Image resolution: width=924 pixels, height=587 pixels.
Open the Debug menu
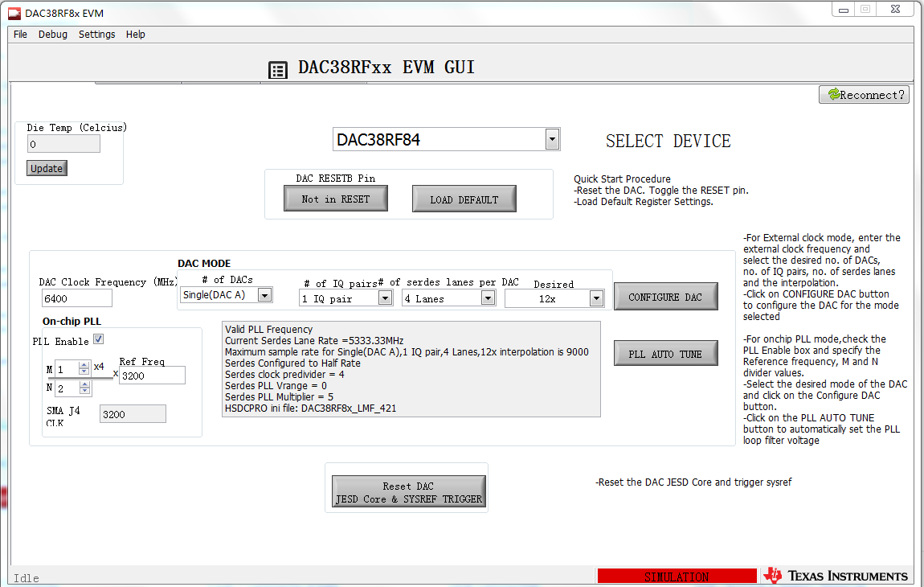[x=53, y=35]
